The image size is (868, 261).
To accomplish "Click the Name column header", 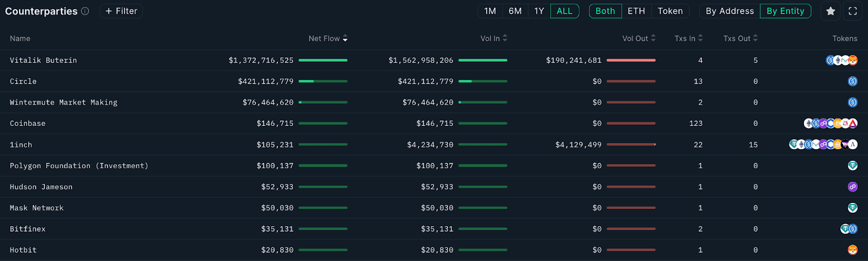I will click(x=20, y=39).
